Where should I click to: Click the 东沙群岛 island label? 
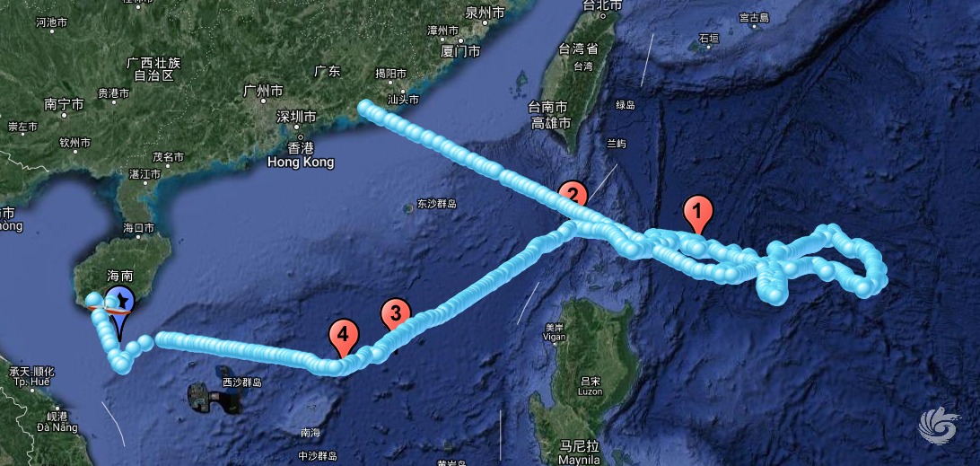pyautogui.click(x=438, y=204)
